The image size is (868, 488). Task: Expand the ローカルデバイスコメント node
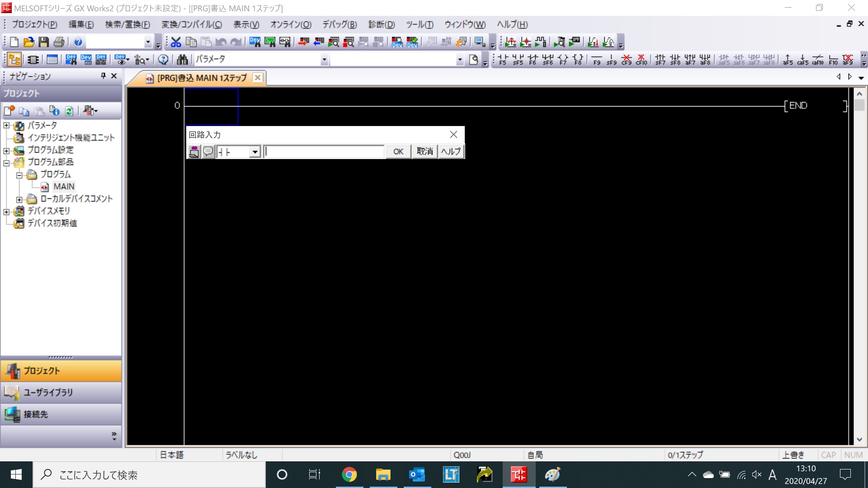coord(19,199)
